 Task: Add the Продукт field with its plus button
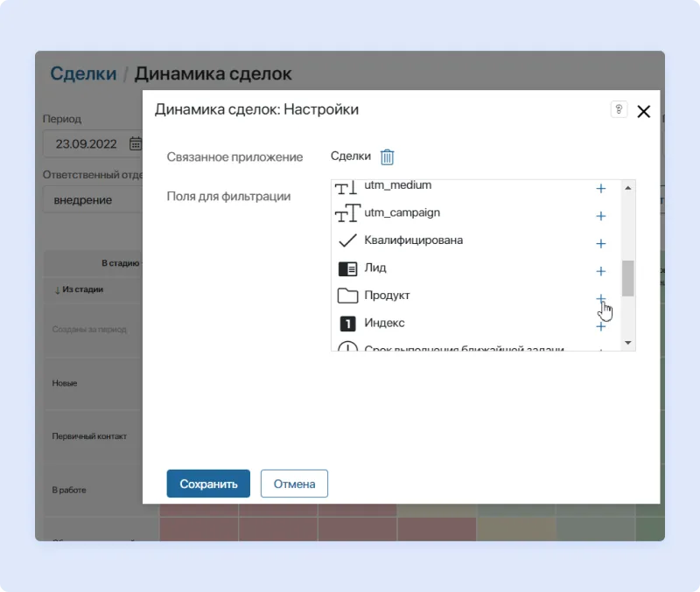click(x=601, y=297)
